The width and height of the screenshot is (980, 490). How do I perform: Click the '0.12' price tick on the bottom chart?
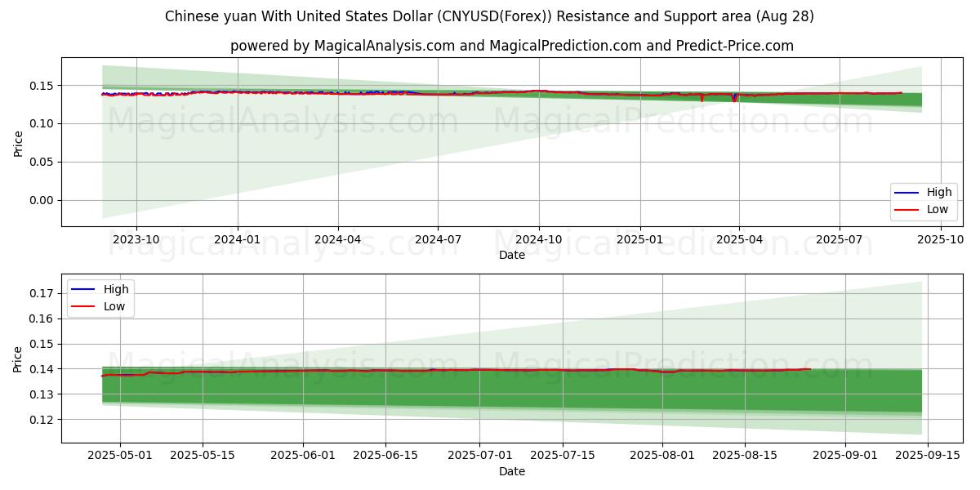pos(43,420)
